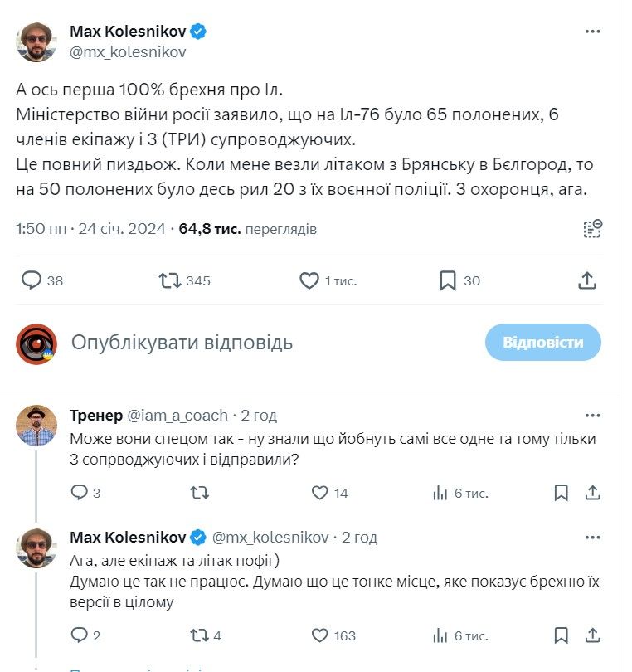Type in the Опублікувати відповідь field
The width and height of the screenshot is (632, 672).
pyautogui.click(x=249, y=342)
